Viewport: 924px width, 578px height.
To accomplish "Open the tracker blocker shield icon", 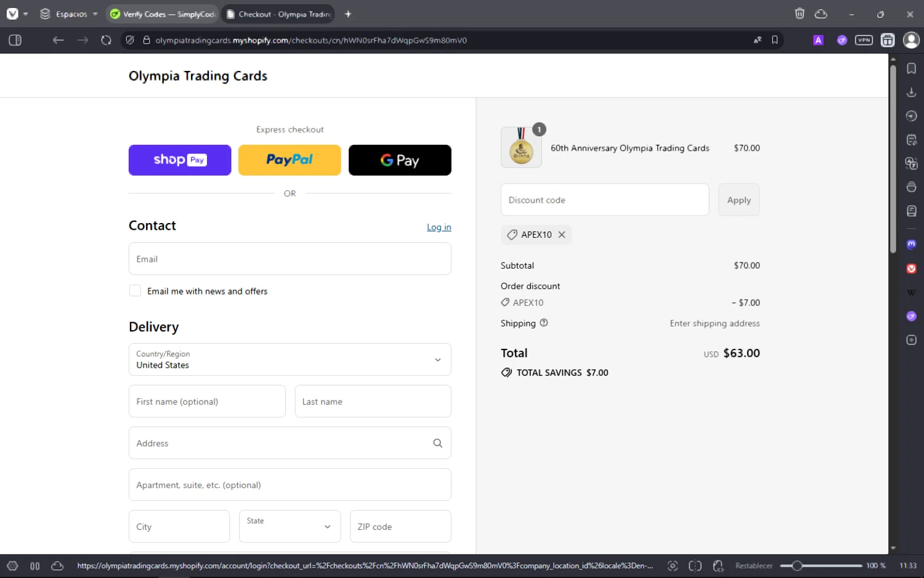I will pos(130,40).
